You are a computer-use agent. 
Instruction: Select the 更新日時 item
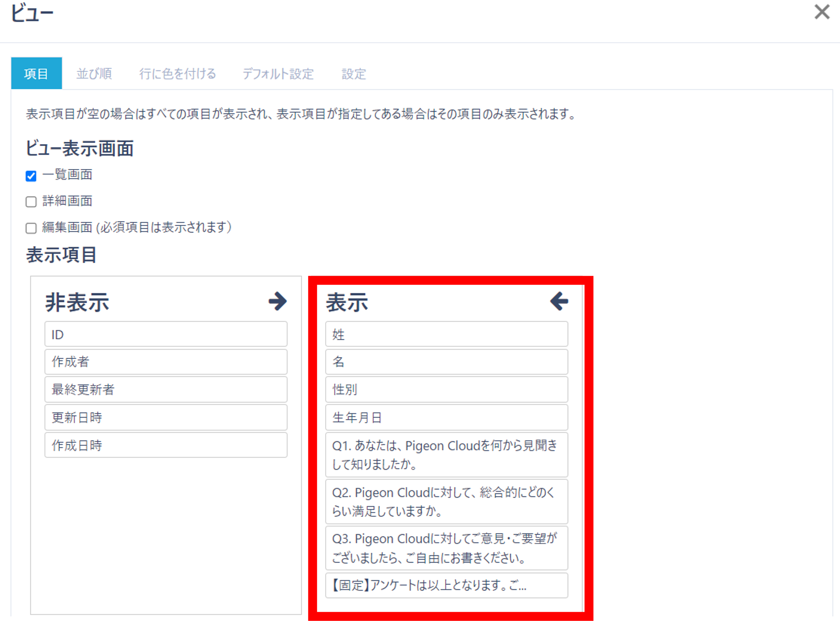(x=166, y=417)
